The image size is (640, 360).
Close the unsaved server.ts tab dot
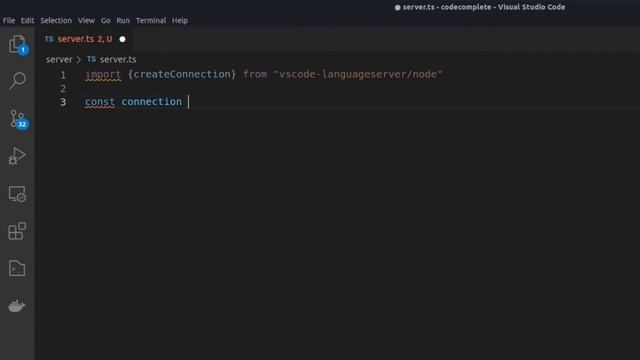[122, 39]
